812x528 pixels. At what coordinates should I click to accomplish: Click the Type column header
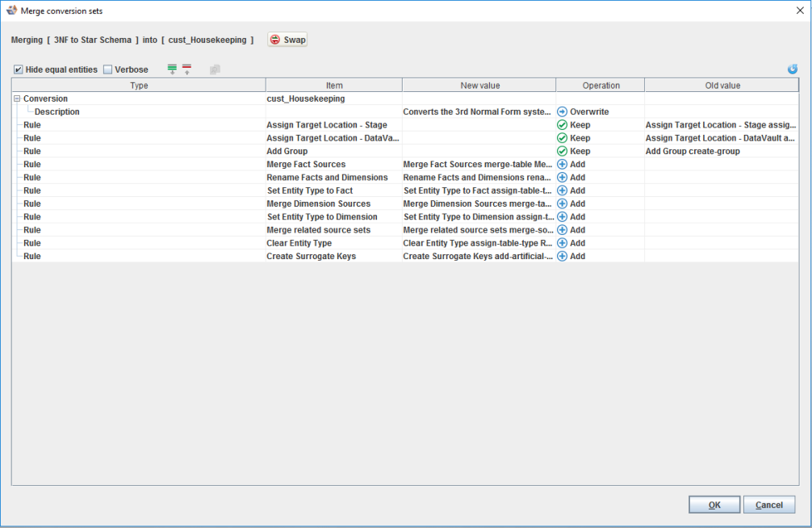(139, 86)
